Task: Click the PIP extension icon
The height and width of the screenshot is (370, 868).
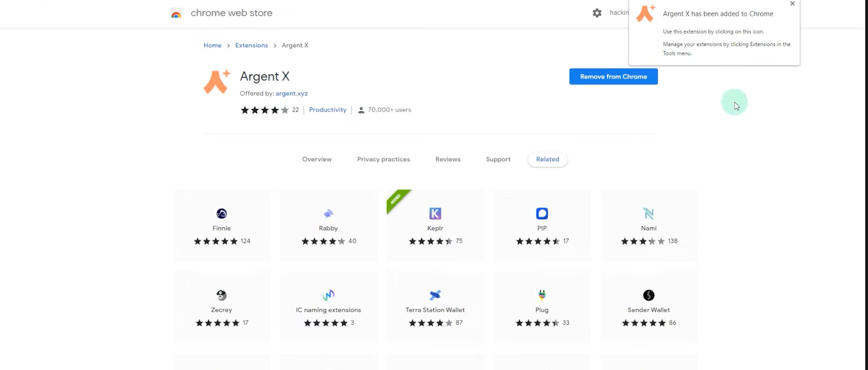Action: coord(542,214)
